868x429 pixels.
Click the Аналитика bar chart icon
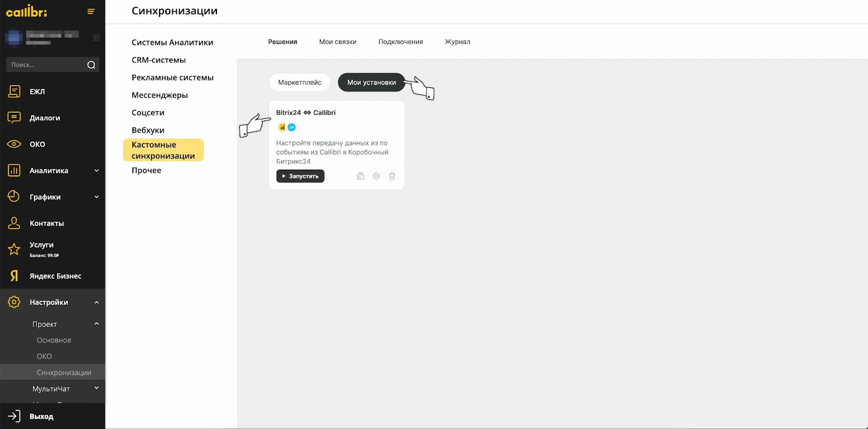point(14,170)
